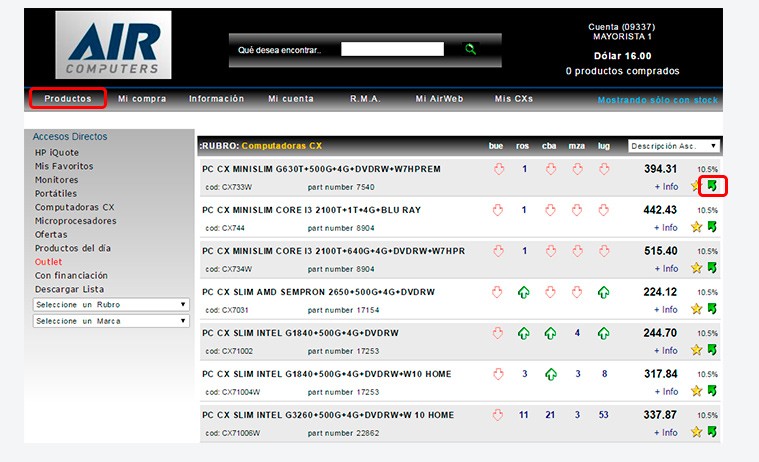Click product code cod: CX71004W
The height and width of the screenshot is (462, 759).
[232, 392]
